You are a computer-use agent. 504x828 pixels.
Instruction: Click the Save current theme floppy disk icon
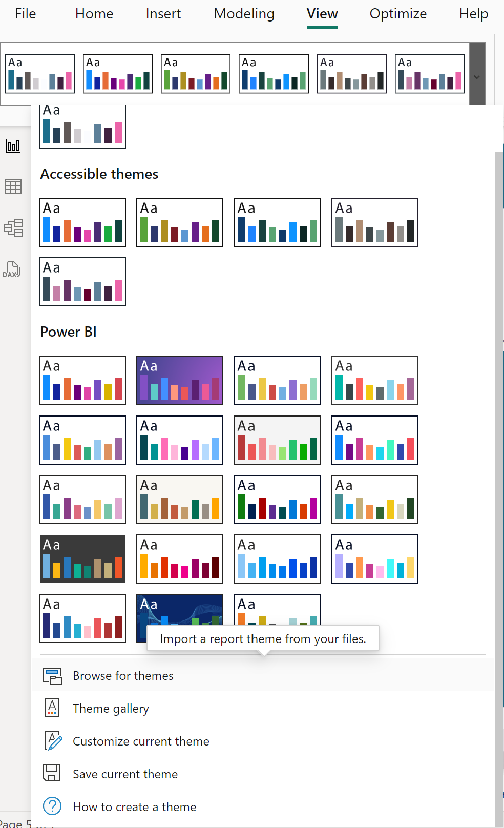click(x=52, y=774)
